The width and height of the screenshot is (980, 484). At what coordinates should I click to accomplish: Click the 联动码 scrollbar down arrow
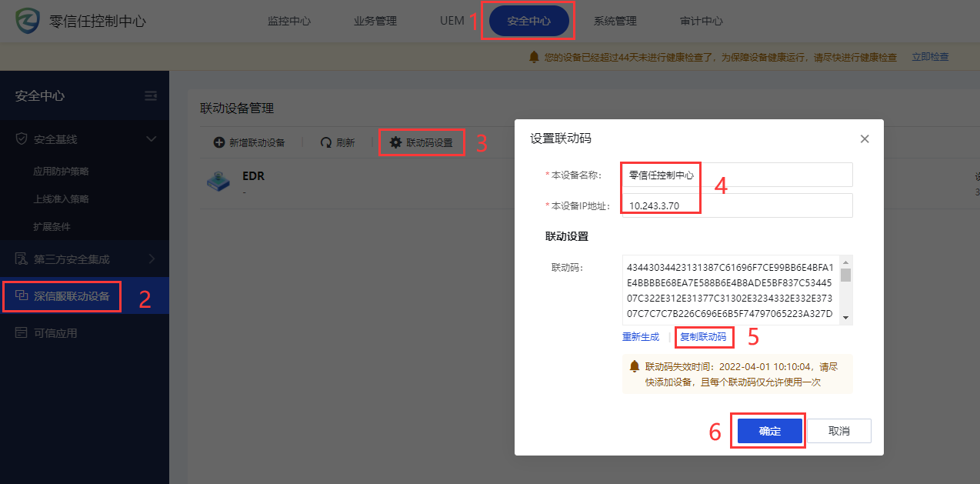point(846,319)
